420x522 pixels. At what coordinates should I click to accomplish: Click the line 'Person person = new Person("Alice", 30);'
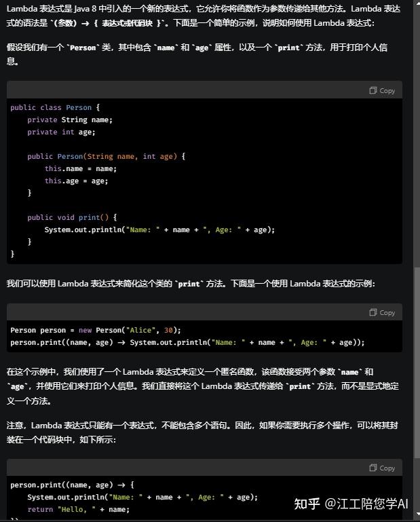click(x=96, y=331)
